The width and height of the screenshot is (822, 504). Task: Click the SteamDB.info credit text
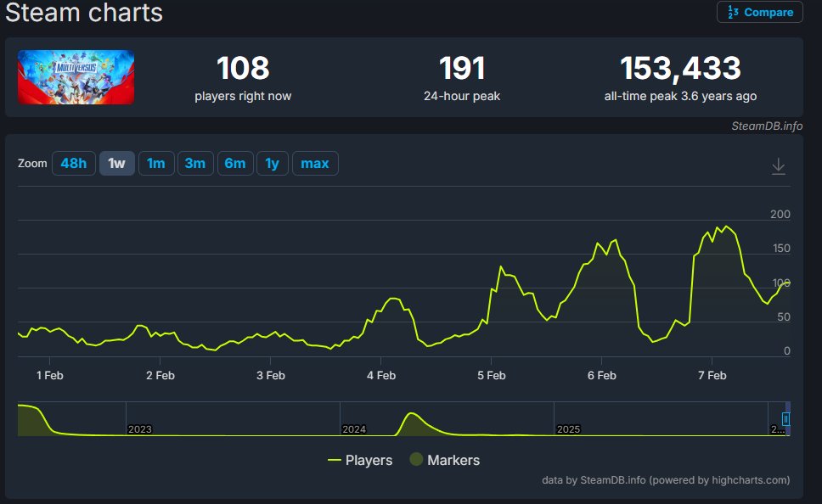tap(767, 126)
